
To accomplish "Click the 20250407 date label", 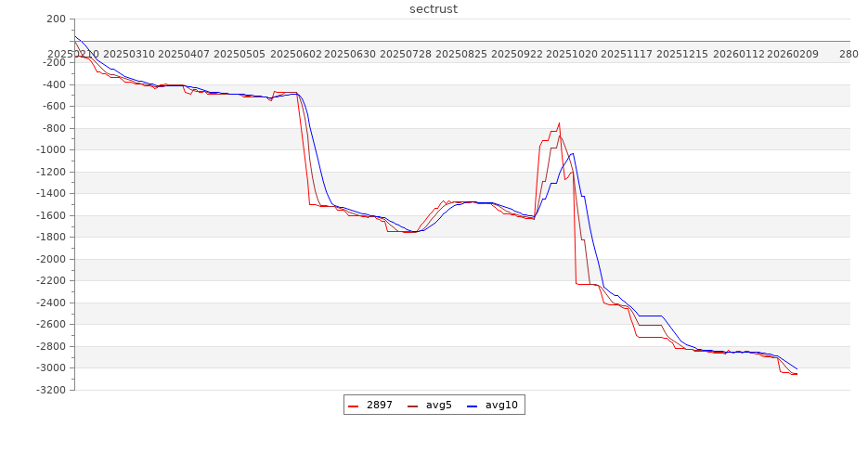I will point(184,55).
